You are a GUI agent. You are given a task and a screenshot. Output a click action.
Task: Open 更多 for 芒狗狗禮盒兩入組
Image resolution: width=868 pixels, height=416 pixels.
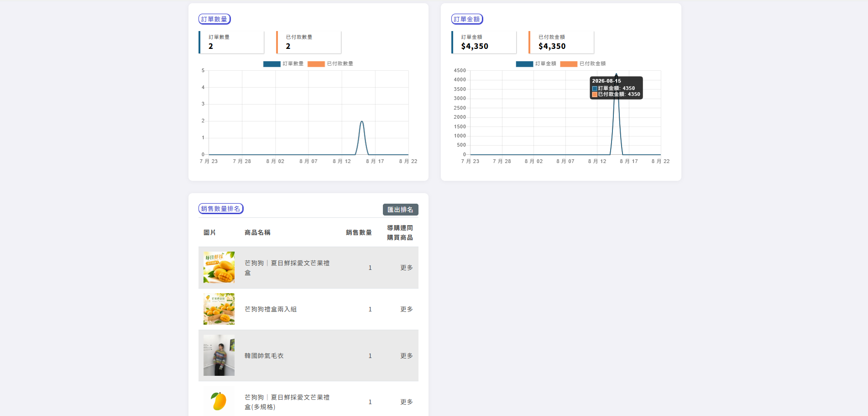click(406, 309)
